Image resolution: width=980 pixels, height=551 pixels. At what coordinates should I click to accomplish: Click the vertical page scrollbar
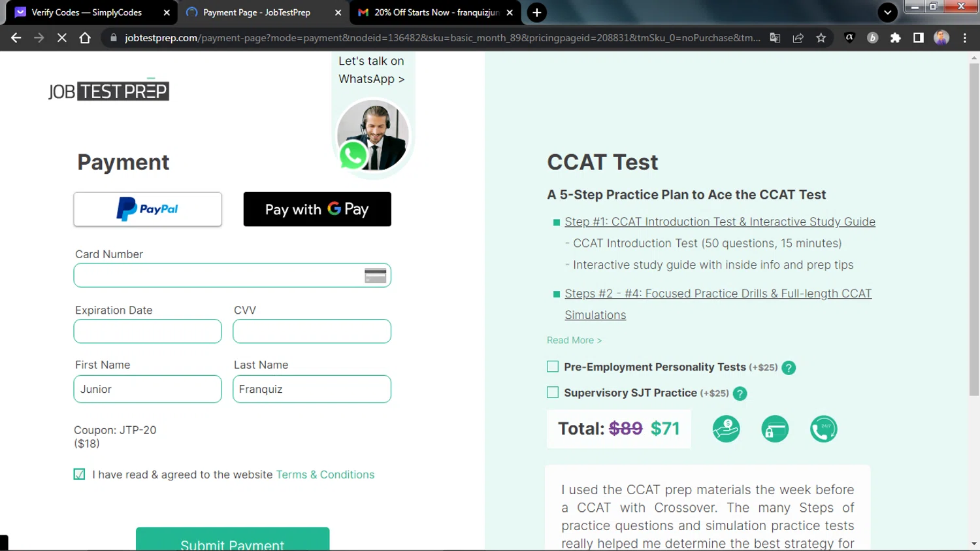(x=974, y=229)
